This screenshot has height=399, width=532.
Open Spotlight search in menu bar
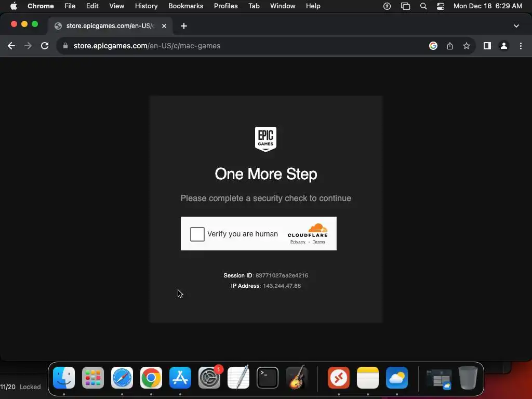coord(423,6)
